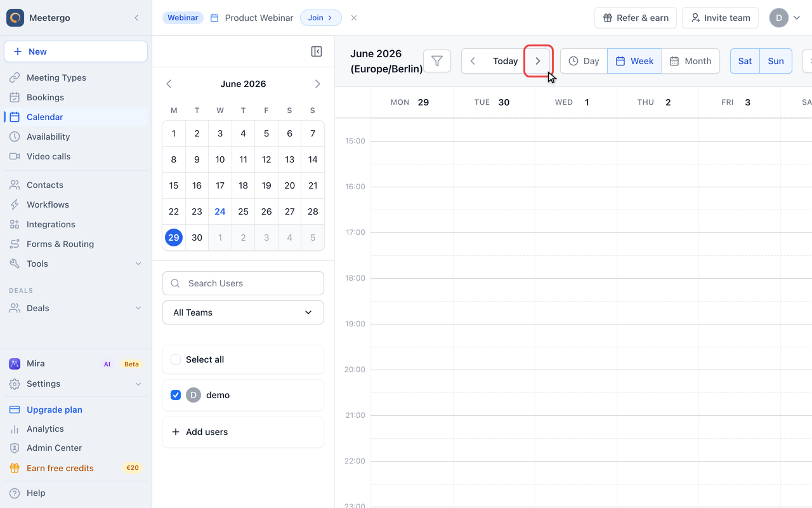Select June 10 in the mini calendar
The width and height of the screenshot is (812, 508).
220,159
